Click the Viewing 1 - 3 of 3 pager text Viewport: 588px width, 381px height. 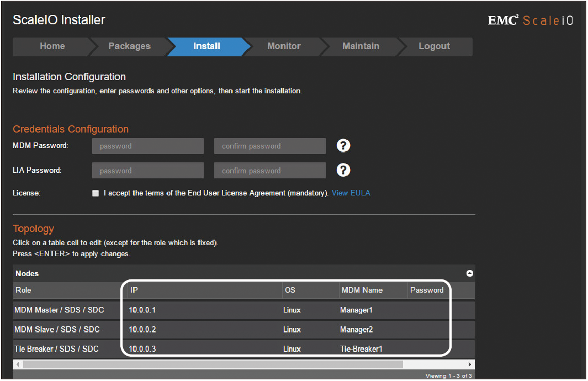pos(448,375)
